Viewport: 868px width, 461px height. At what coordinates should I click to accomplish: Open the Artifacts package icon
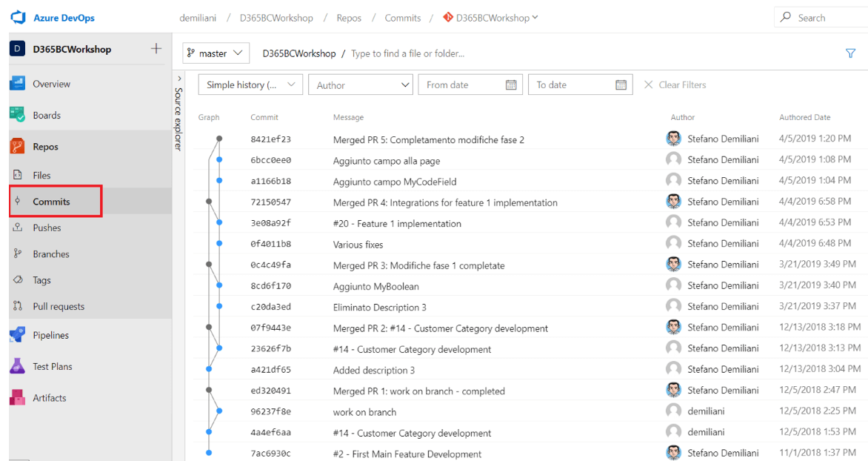18,398
